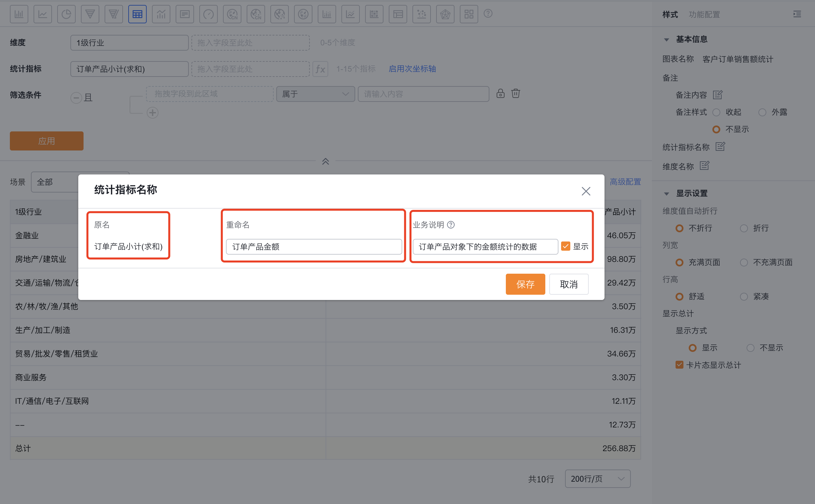Toggle the card-state total display checkbox
815x504 pixels.
tap(679, 365)
